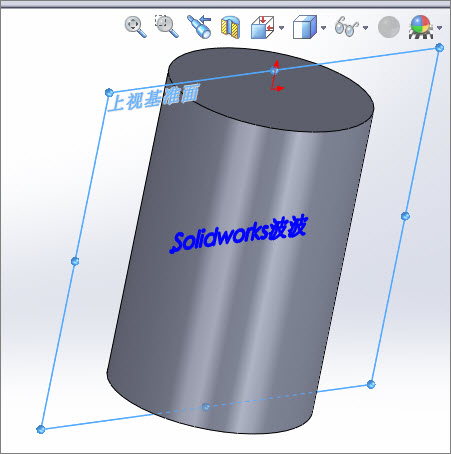Screen dimensions: 451x454
Task: Open the View Orientation dropdown arrow
Action: (282, 28)
